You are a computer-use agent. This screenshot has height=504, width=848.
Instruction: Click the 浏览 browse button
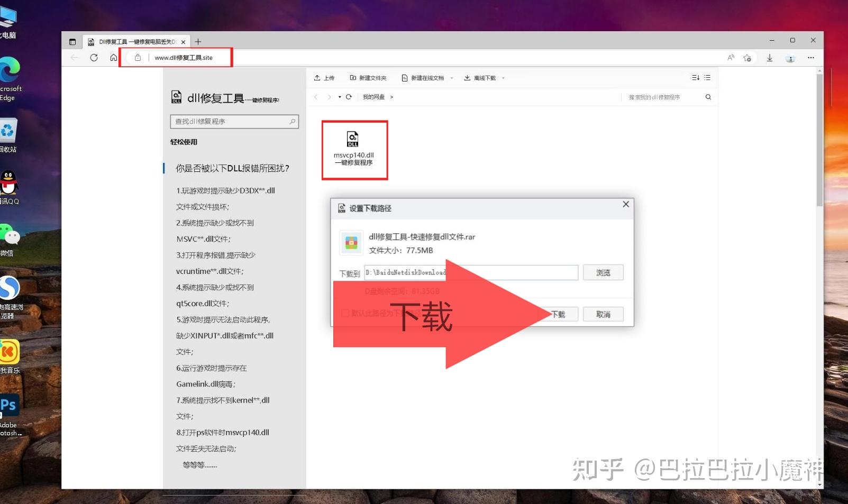[603, 272]
